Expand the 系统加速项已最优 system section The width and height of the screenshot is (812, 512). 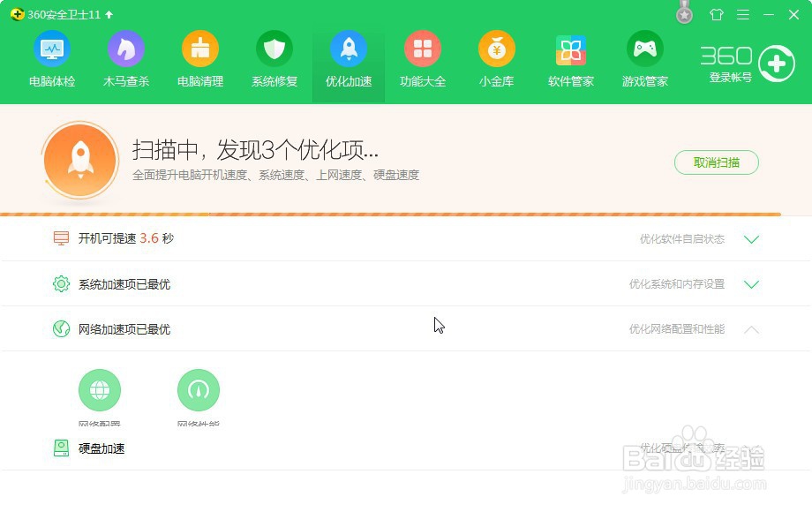[751, 284]
